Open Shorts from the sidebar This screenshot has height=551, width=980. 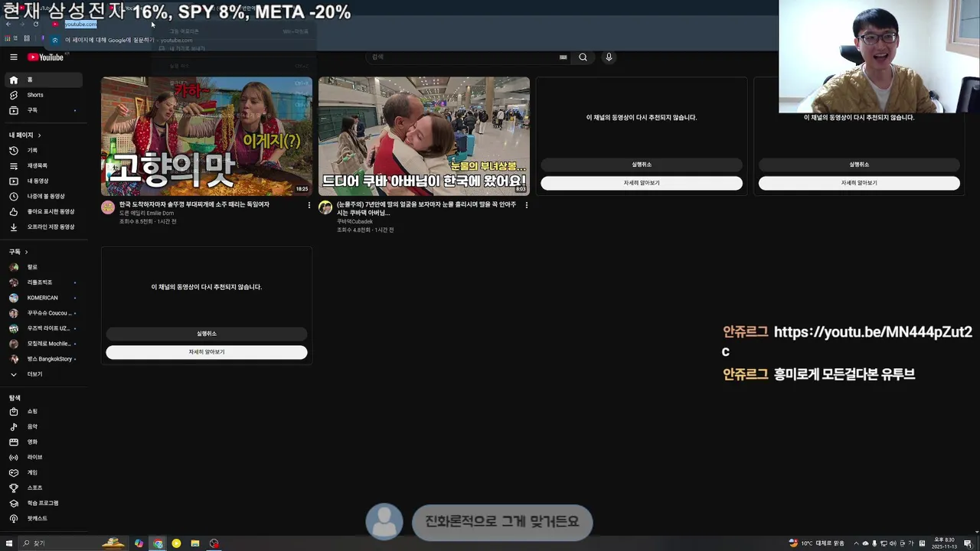coord(43,95)
